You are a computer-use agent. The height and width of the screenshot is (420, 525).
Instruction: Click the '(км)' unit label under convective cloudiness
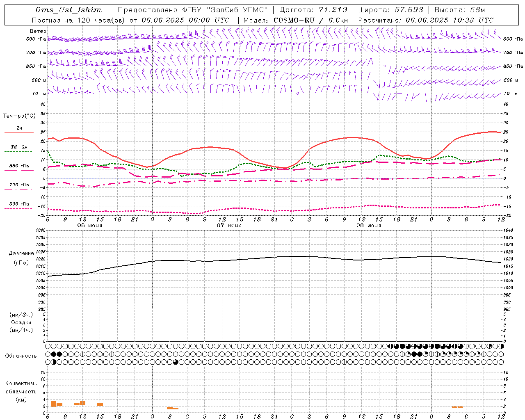pos(21,399)
